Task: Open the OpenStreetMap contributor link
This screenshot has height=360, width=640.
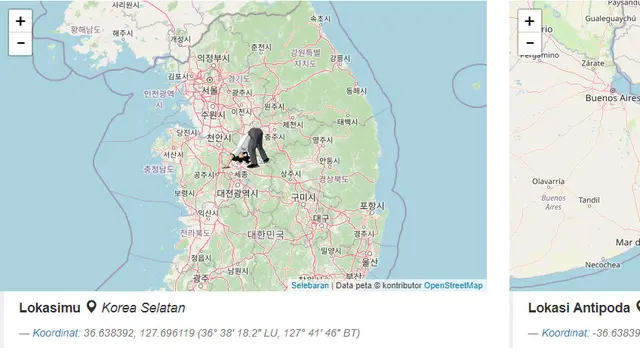Action: click(x=453, y=285)
